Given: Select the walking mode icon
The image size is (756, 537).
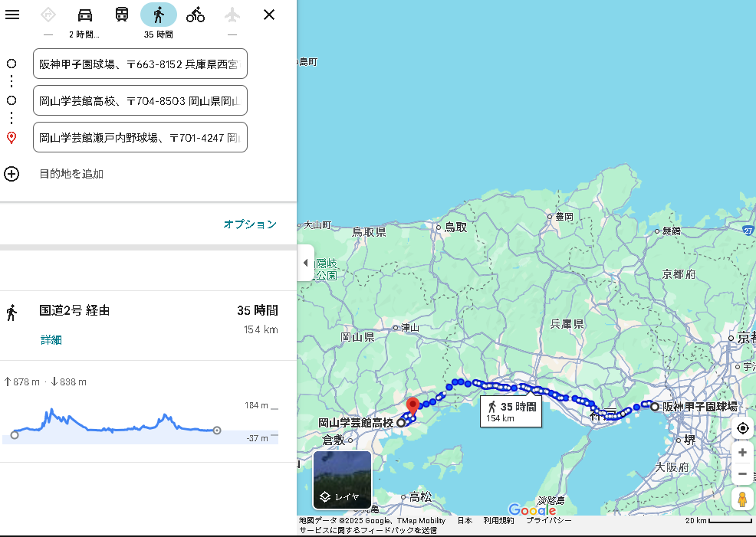Looking at the screenshot, I should click(159, 15).
